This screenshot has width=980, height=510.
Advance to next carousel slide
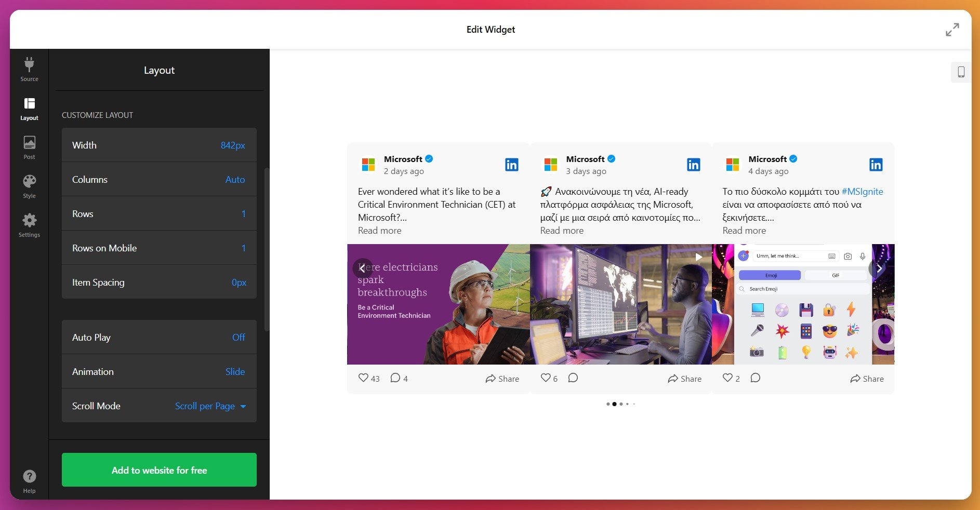coord(879,269)
